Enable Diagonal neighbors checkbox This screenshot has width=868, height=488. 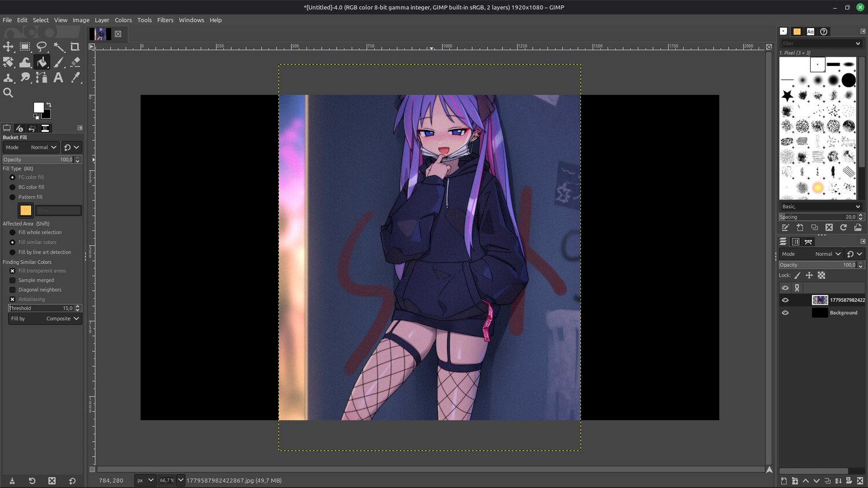coord(12,290)
